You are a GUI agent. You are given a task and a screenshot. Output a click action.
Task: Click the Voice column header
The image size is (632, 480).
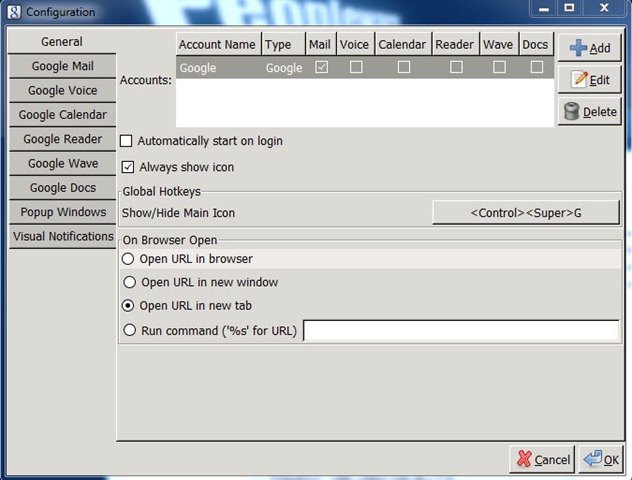[x=355, y=44]
